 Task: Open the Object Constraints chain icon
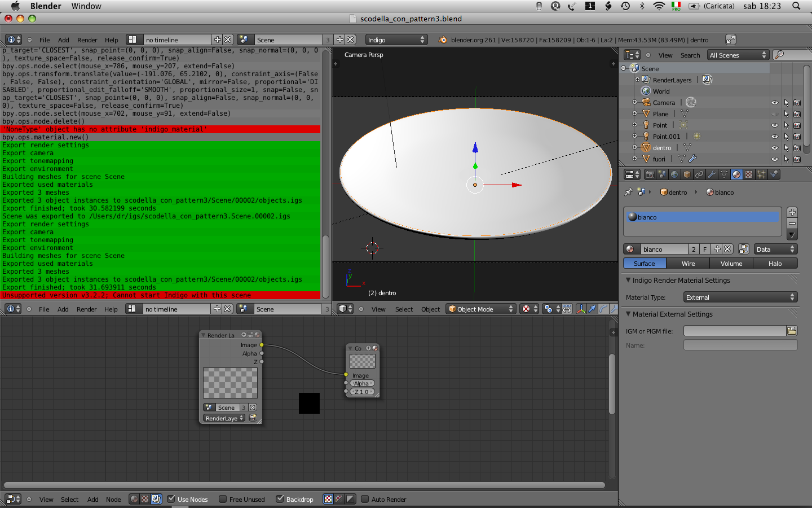pos(699,174)
